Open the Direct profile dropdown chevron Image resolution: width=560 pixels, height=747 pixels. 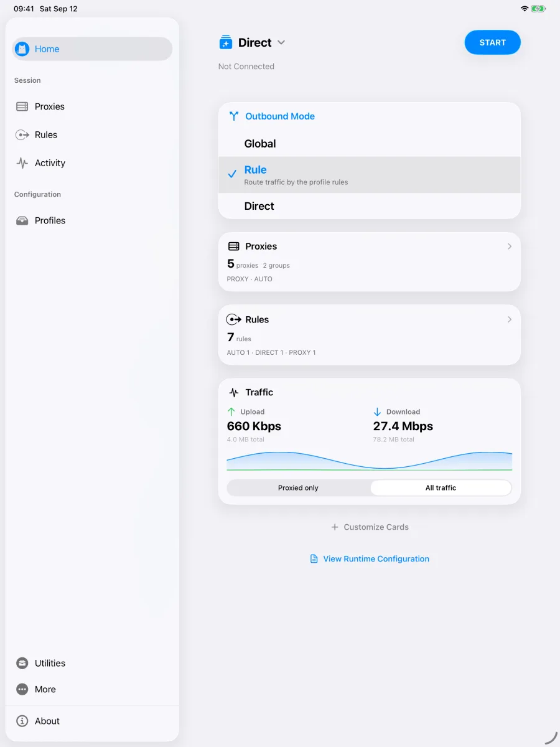(281, 42)
